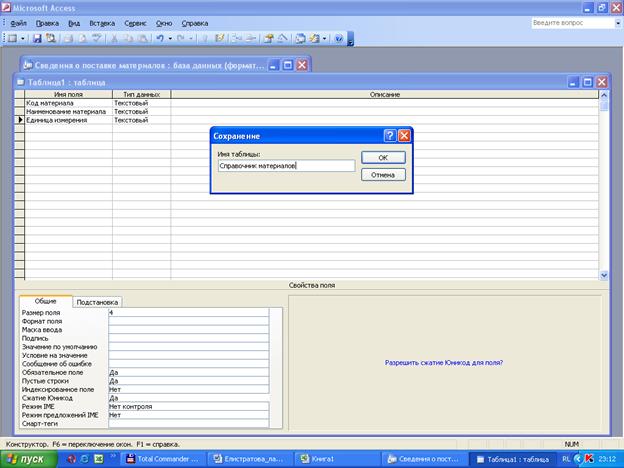The image size is (624, 468).
Task: Switch to the Подстановка tab
Action: 98,301
